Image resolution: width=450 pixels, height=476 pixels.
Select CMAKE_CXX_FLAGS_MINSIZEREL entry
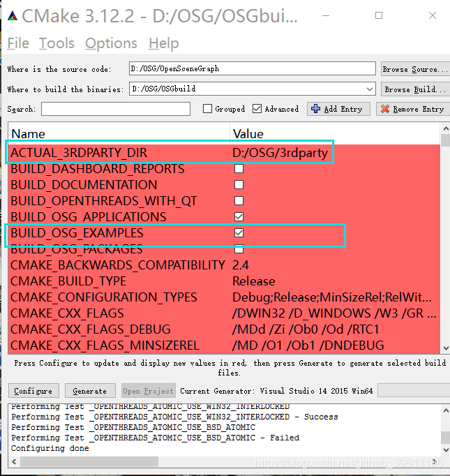click(x=105, y=345)
